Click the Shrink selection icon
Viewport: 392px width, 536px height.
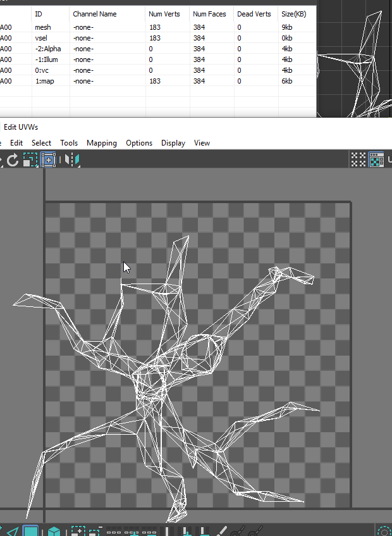[x=95, y=531]
